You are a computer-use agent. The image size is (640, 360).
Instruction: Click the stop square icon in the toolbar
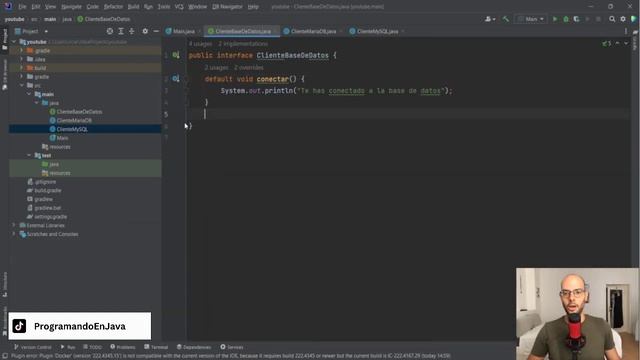pyautogui.click(x=598, y=19)
